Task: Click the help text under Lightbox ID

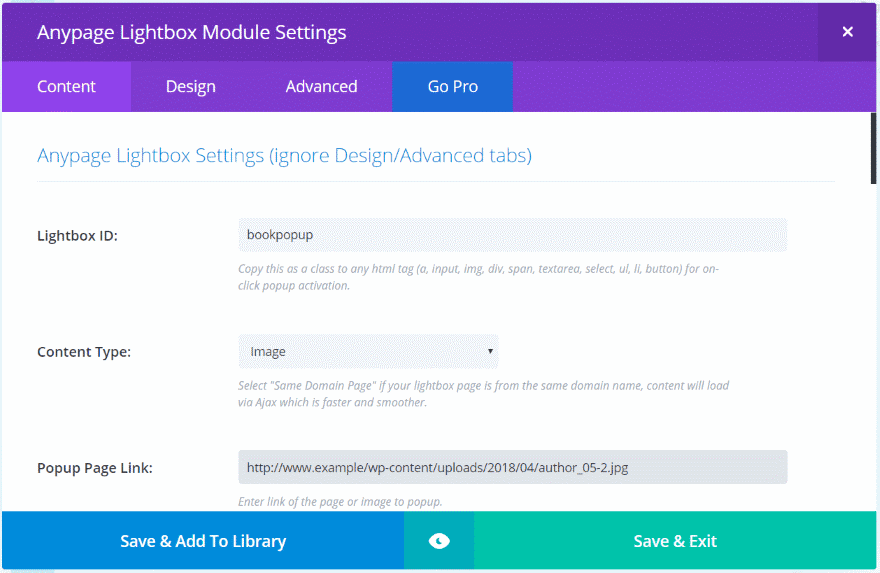Action: point(478,277)
